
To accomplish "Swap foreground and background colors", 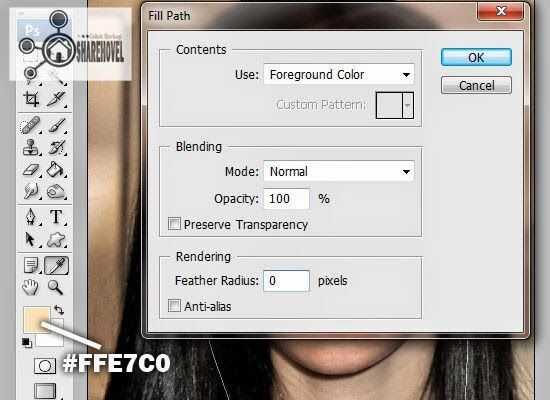I will coord(59,310).
